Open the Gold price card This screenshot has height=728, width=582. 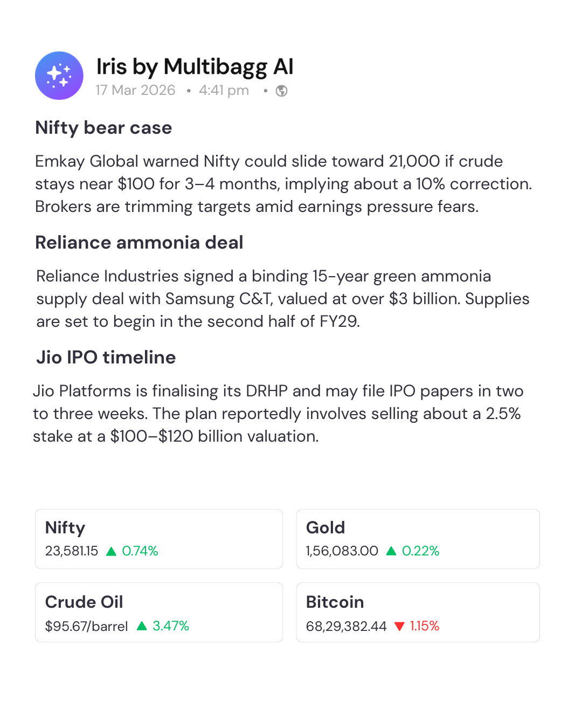(418, 539)
